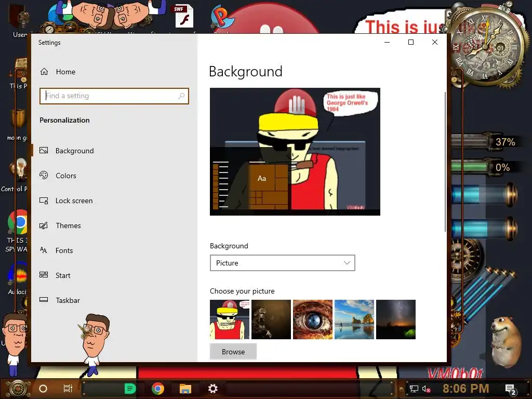This screenshot has width=532, height=399.
Task: Open the desktop icon labeled mo n gi
Action: tap(18, 125)
